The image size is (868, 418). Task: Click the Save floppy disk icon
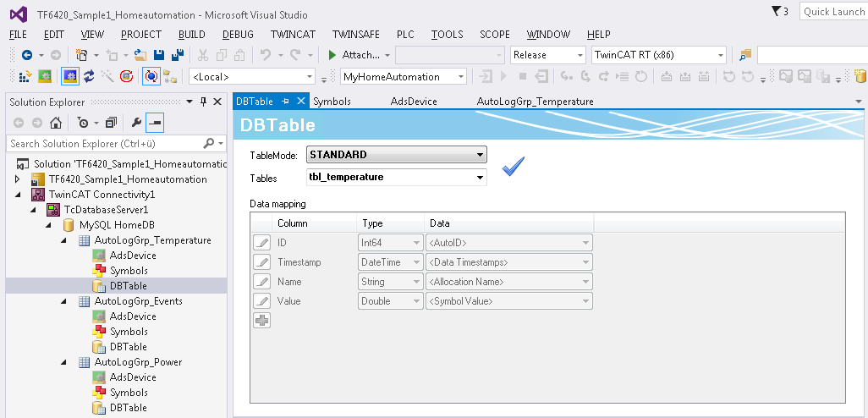pyautogui.click(x=159, y=55)
